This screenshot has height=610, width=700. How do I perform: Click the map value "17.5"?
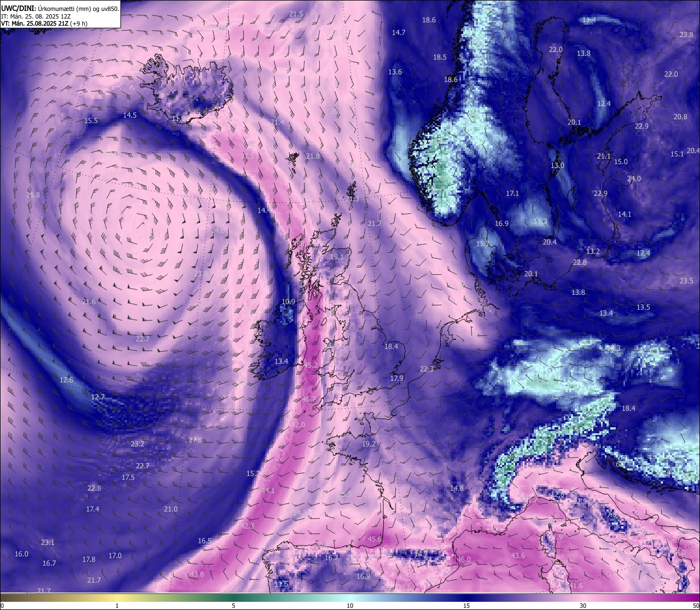point(128,477)
